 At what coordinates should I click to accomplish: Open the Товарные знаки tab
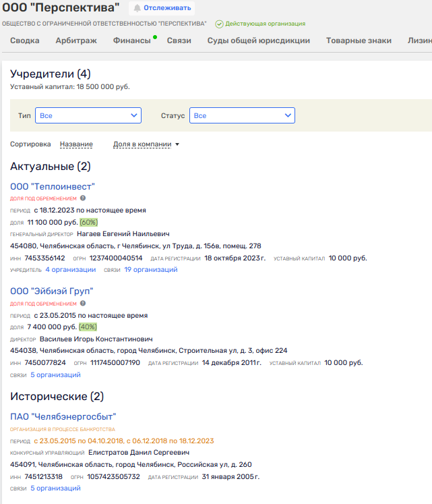tap(359, 40)
